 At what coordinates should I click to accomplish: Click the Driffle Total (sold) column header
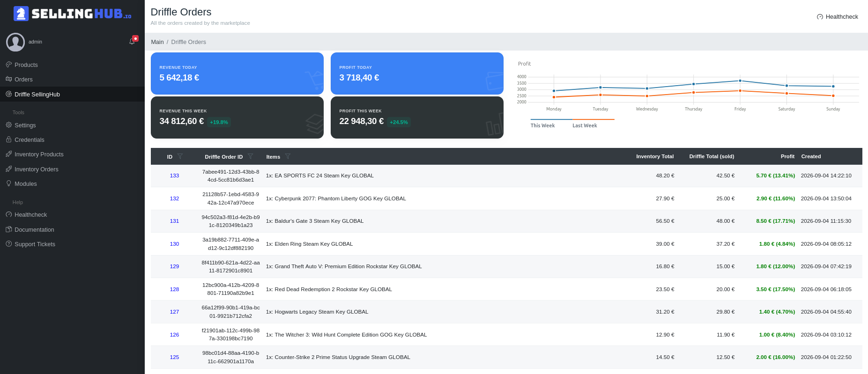coord(712,156)
